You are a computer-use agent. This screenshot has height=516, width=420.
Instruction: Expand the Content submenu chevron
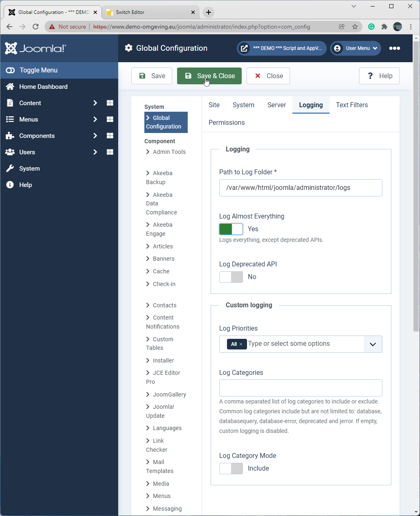click(95, 103)
